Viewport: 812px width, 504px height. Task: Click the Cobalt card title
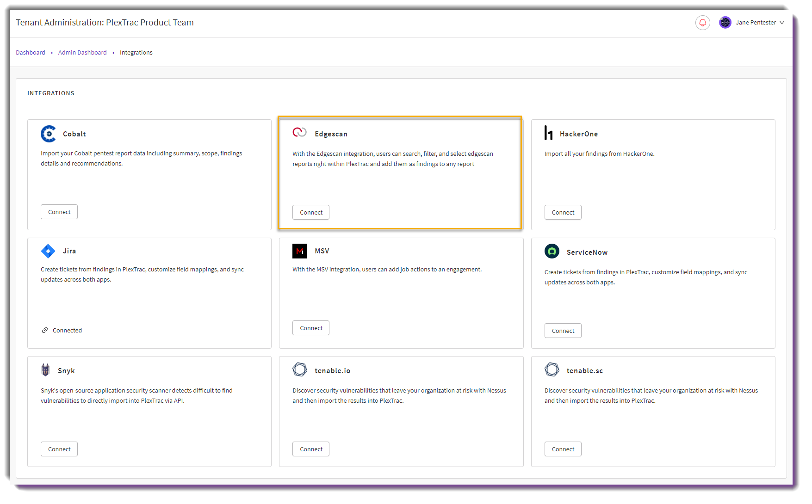pyautogui.click(x=74, y=134)
